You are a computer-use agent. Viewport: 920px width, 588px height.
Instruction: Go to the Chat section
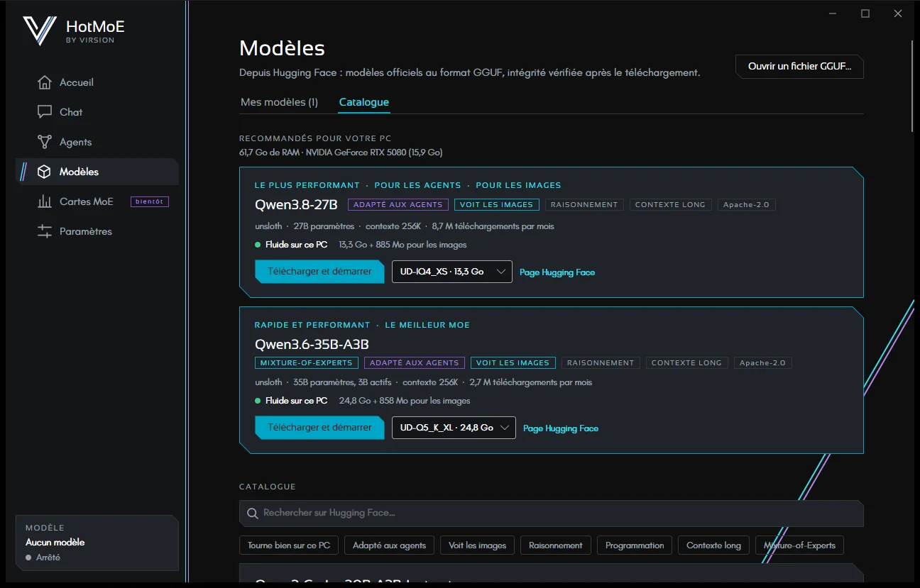[97, 112]
